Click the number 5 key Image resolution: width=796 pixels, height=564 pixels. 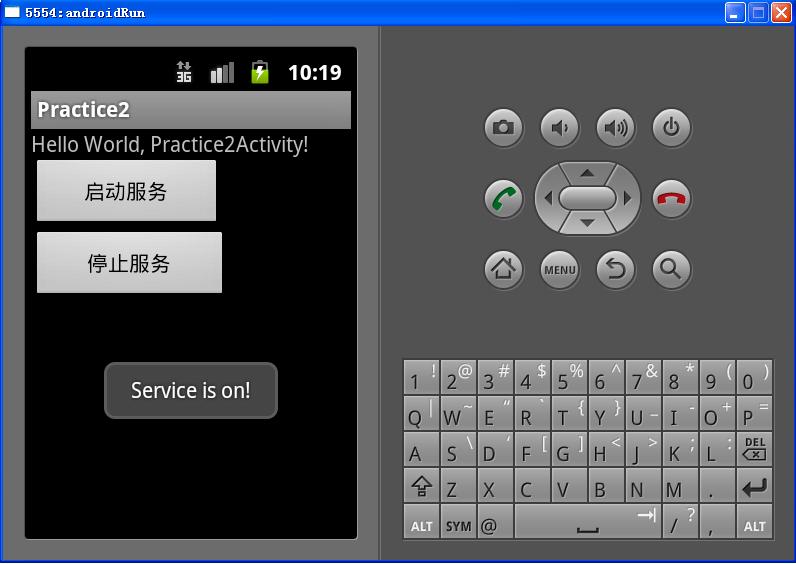(x=569, y=377)
